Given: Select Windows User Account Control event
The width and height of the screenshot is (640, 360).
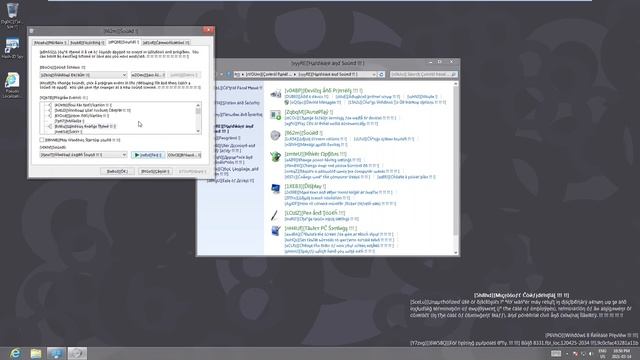Looking at the screenshot, I should pos(93,111).
